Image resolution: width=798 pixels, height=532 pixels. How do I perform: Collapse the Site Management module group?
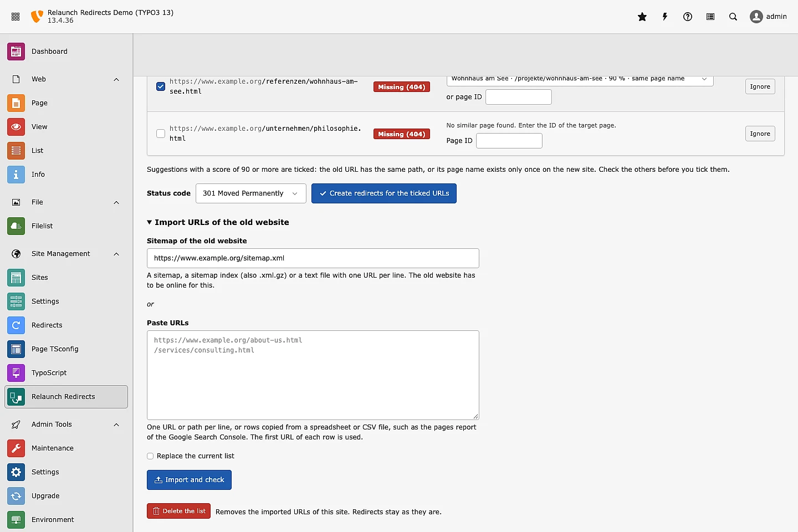tap(66, 254)
